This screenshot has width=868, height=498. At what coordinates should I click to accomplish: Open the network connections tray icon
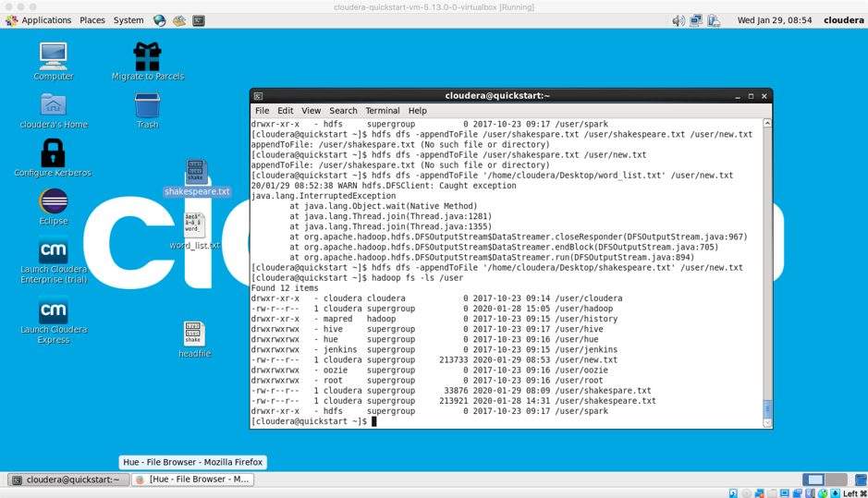[696, 21]
